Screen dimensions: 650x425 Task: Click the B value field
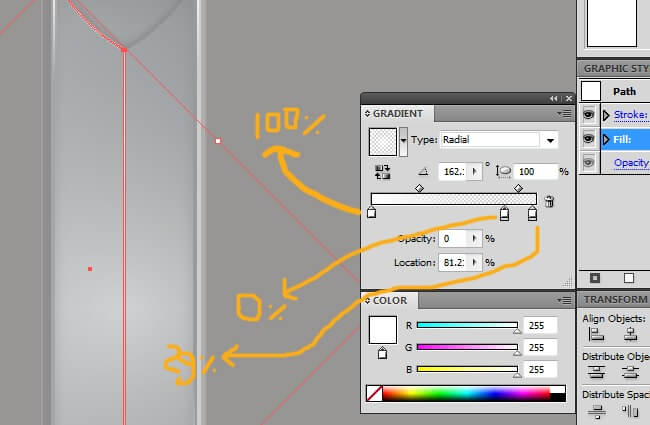(540, 369)
